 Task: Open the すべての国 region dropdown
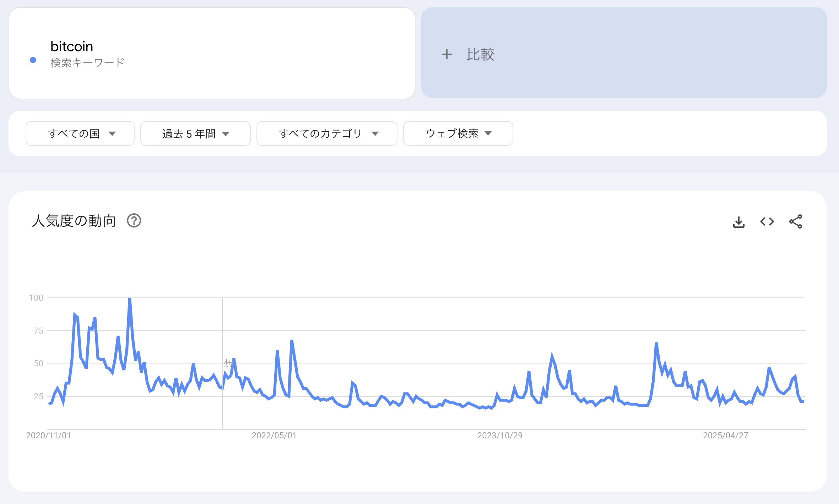click(80, 133)
